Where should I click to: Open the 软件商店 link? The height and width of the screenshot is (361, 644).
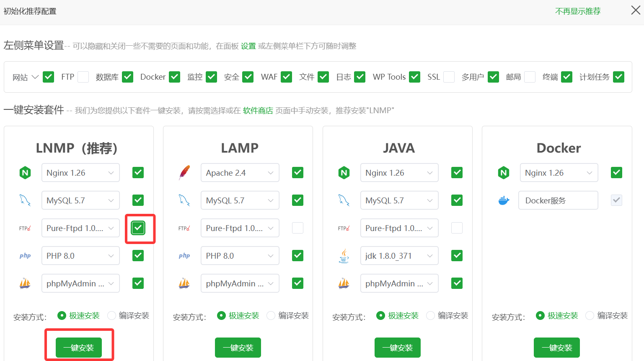tap(258, 111)
